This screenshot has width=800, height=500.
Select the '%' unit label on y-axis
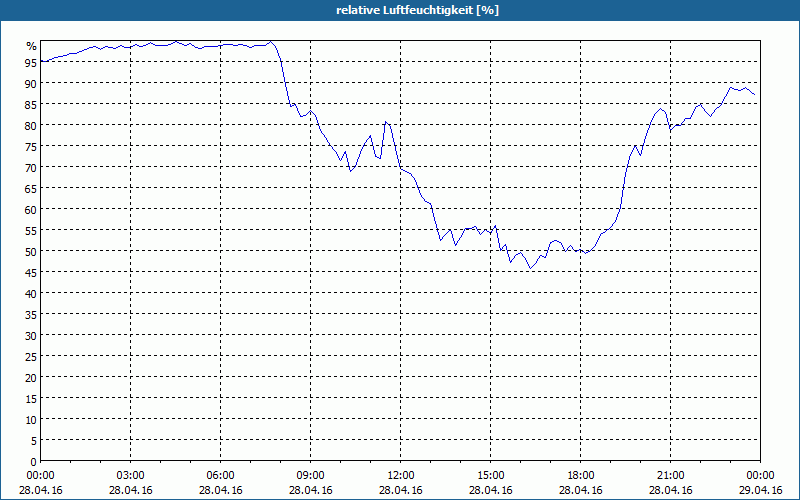[32, 46]
